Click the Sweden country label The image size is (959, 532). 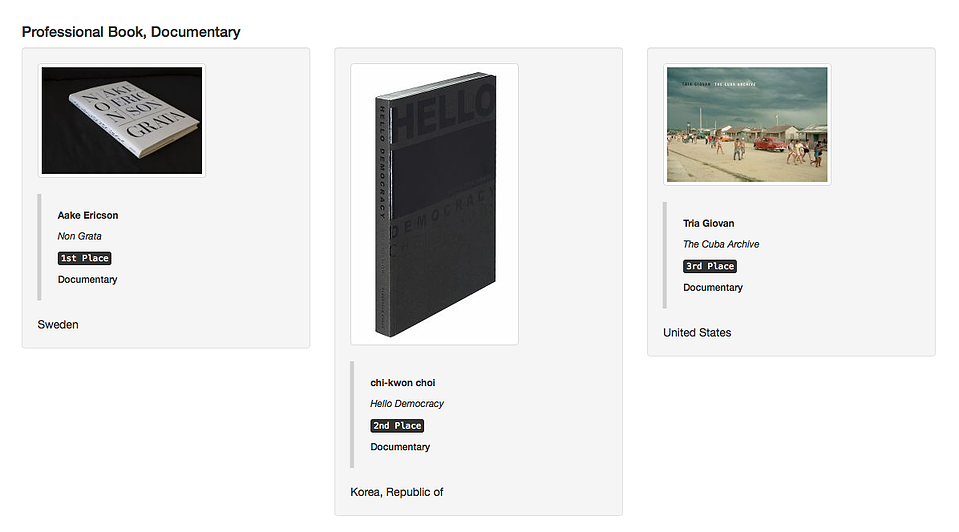58,325
